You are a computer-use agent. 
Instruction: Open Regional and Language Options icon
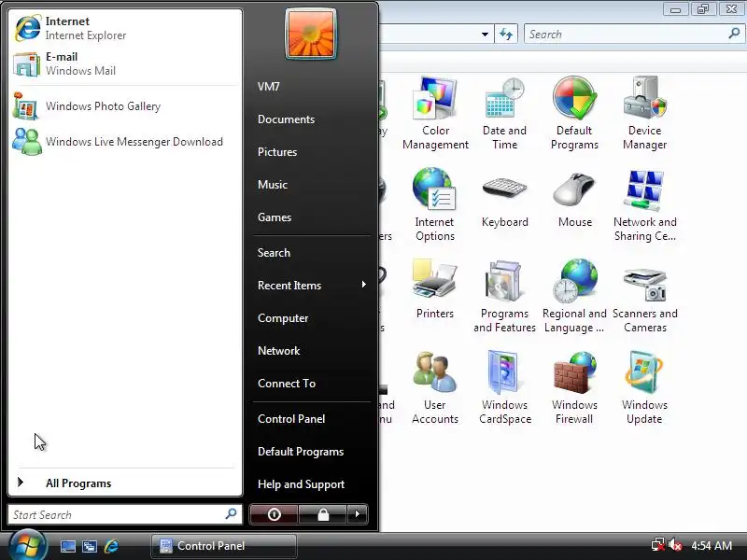pos(574,296)
